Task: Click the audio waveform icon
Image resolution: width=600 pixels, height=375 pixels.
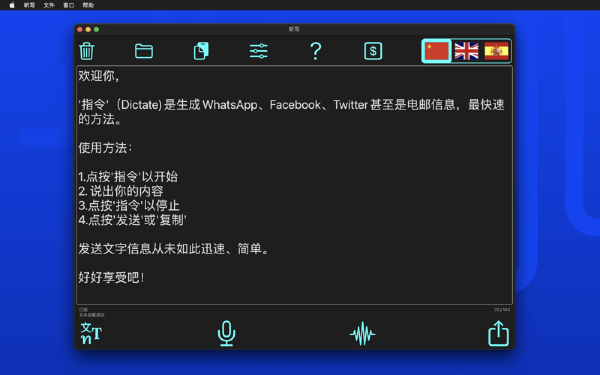Action: pyautogui.click(x=362, y=334)
